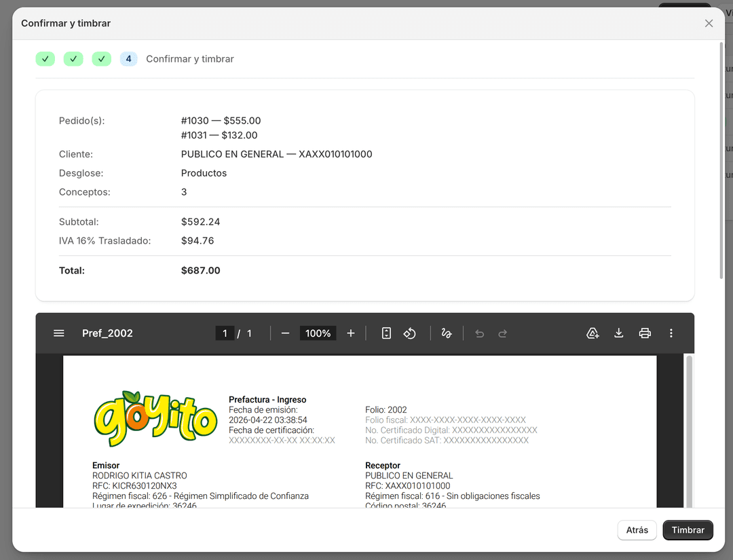Rotate the PDF document counterclockwise

coord(409,333)
